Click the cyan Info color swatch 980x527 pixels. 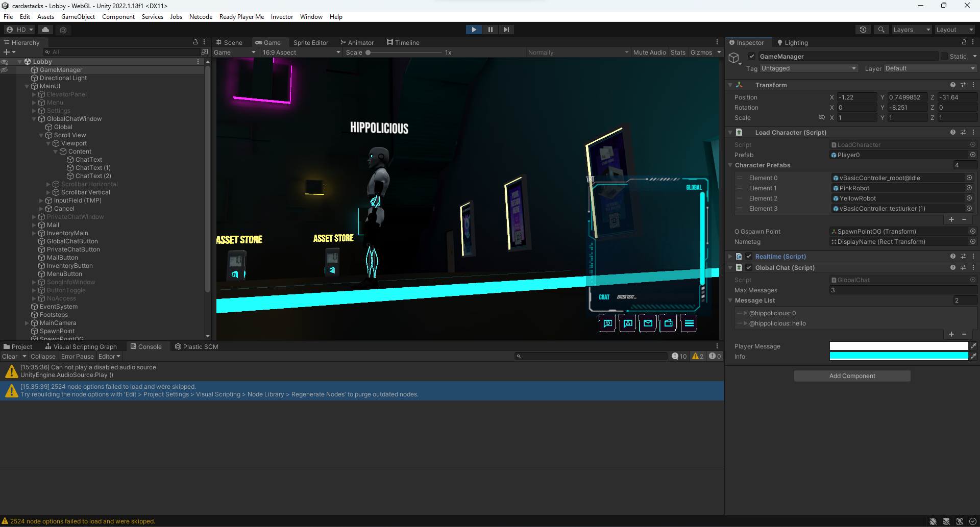pos(899,356)
